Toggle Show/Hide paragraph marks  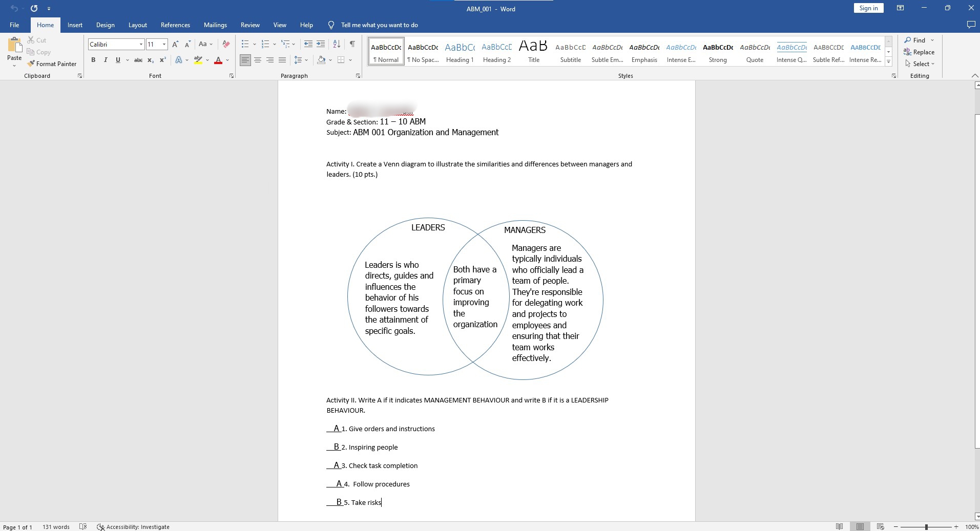click(x=352, y=44)
